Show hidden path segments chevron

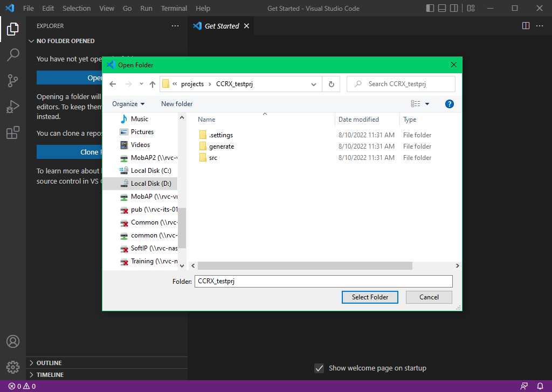[175, 83]
